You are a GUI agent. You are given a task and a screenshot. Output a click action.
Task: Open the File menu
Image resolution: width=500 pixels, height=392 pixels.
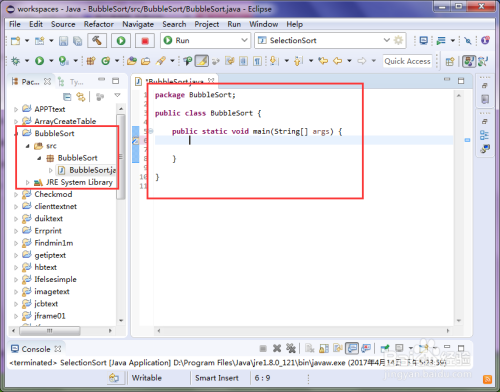[x=15, y=24]
